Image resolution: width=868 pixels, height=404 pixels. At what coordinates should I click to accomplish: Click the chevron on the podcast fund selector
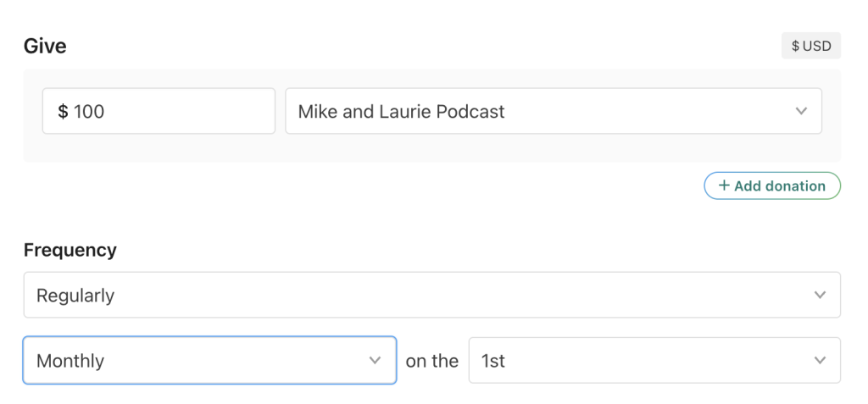click(x=801, y=111)
